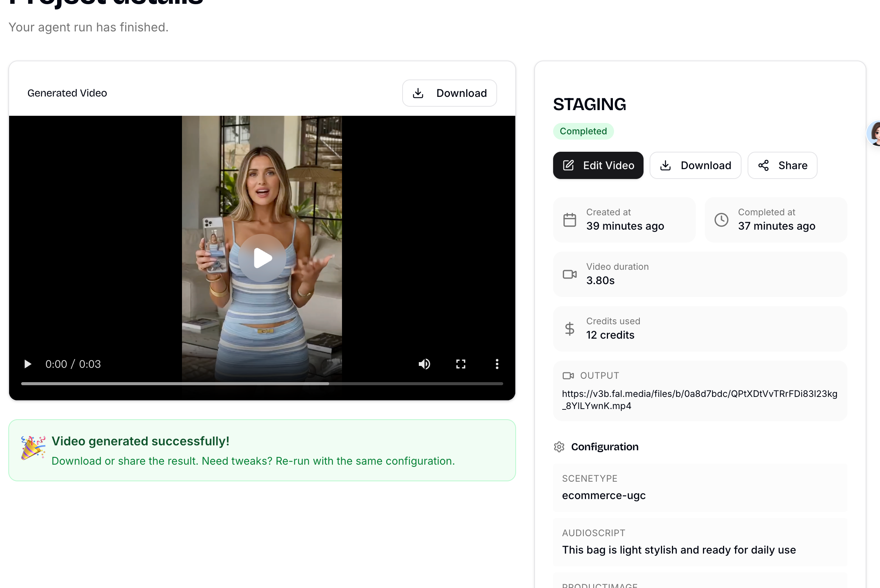Click the user avatar at right edge
Image resolution: width=880 pixels, height=588 pixels.
pyautogui.click(x=875, y=133)
